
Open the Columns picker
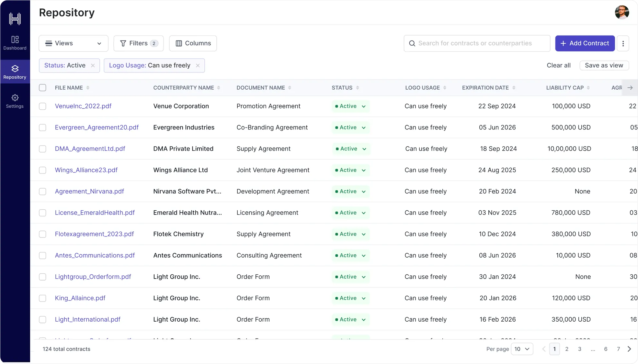(193, 43)
